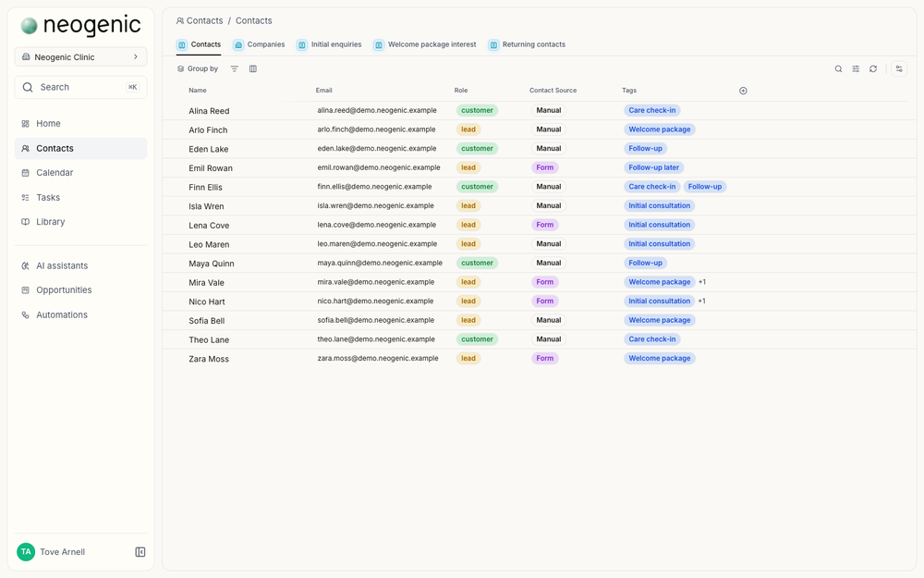Click the filter icon beside Group by
924x578 pixels.
click(x=234, y=69)
